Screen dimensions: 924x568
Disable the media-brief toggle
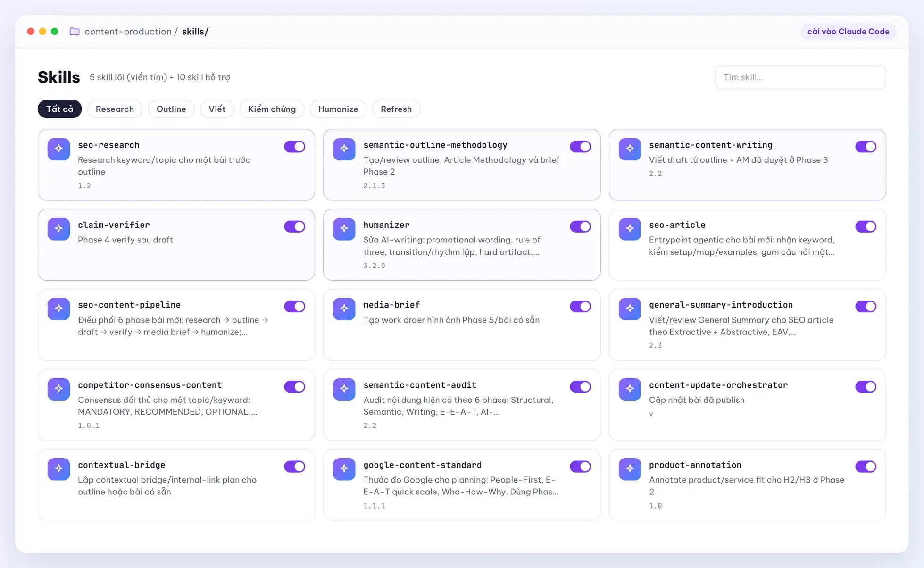[580, 307]
